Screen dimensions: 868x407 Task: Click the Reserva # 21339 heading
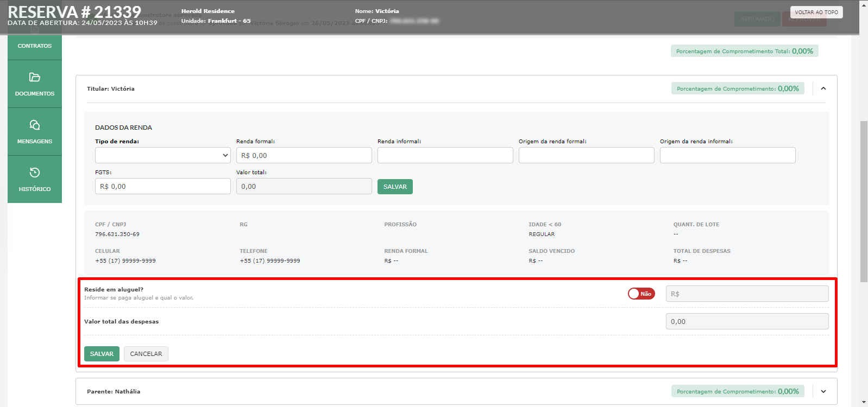(x=74, y=11)
